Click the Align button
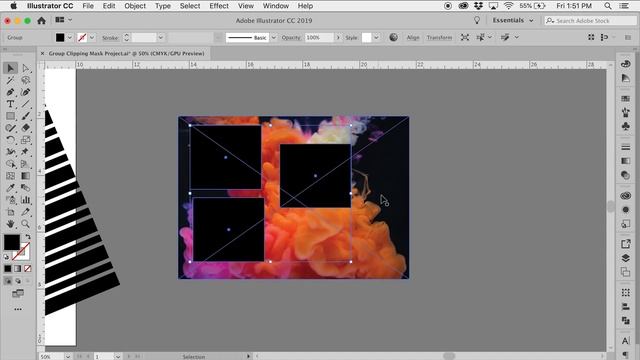Viewport: 640px width, 360px height. (x=413, y=38)
